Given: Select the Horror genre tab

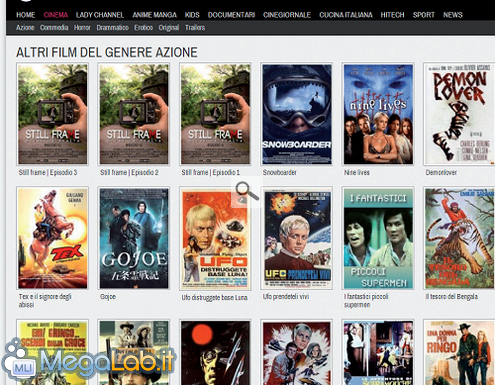Looking at the screenshot, I should 82,28.
